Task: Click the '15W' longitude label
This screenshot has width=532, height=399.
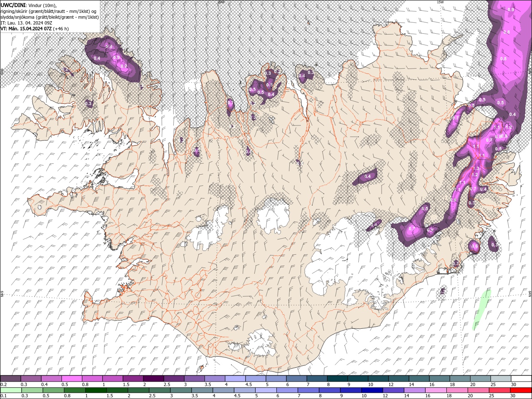Action: (441, 2)
